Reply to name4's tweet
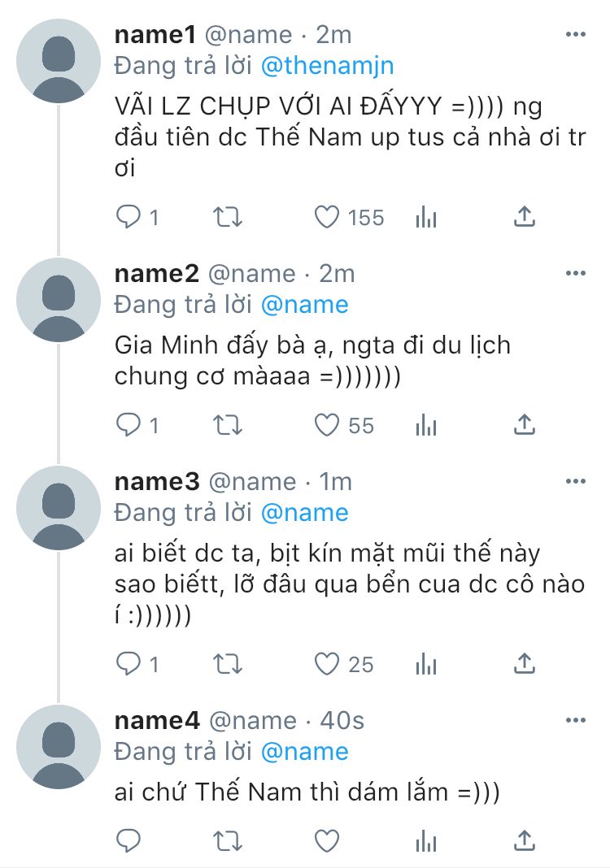This screenshot has height=868, width=610. pos(129,839)
